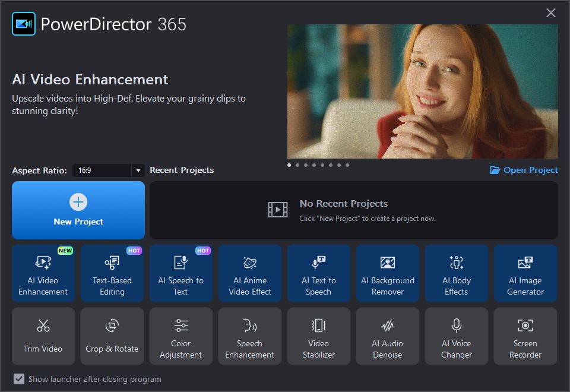The image size is (570, 392).
Task: Click the 'Recent Projects' label
Action: [x=182, y=170]
